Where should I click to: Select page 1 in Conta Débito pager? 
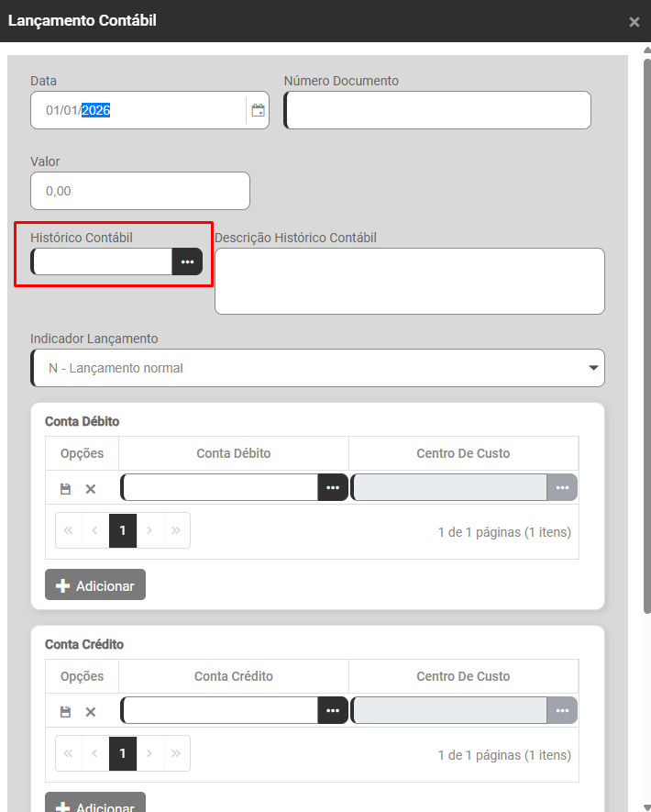point(123,530)
